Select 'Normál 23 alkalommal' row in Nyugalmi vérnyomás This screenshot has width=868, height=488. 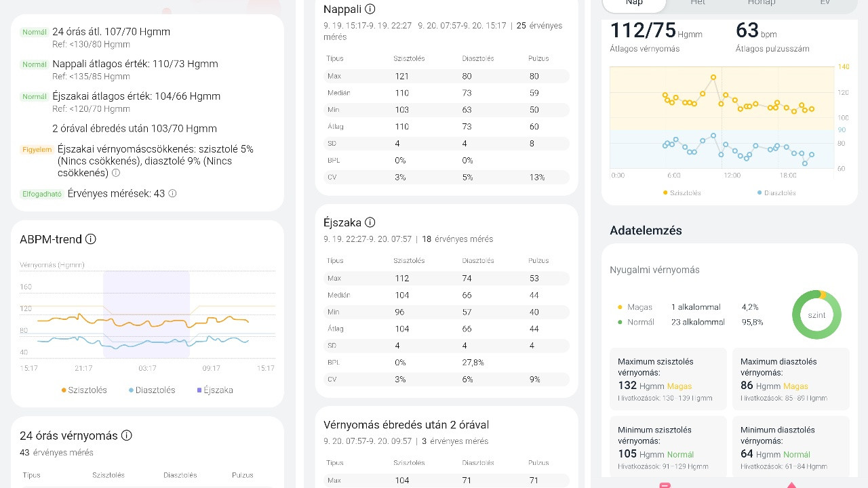pos(690,322)
